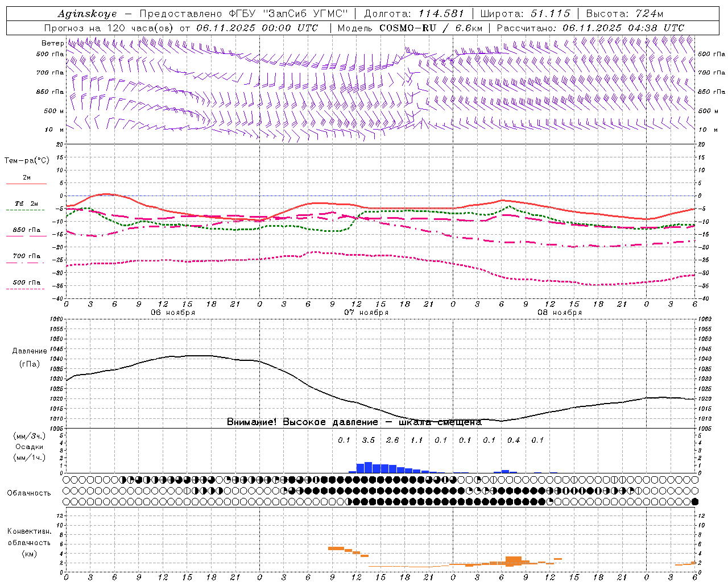
Task: Click the "Td 2м" dew point legend entry
Action: coord(26,203)
